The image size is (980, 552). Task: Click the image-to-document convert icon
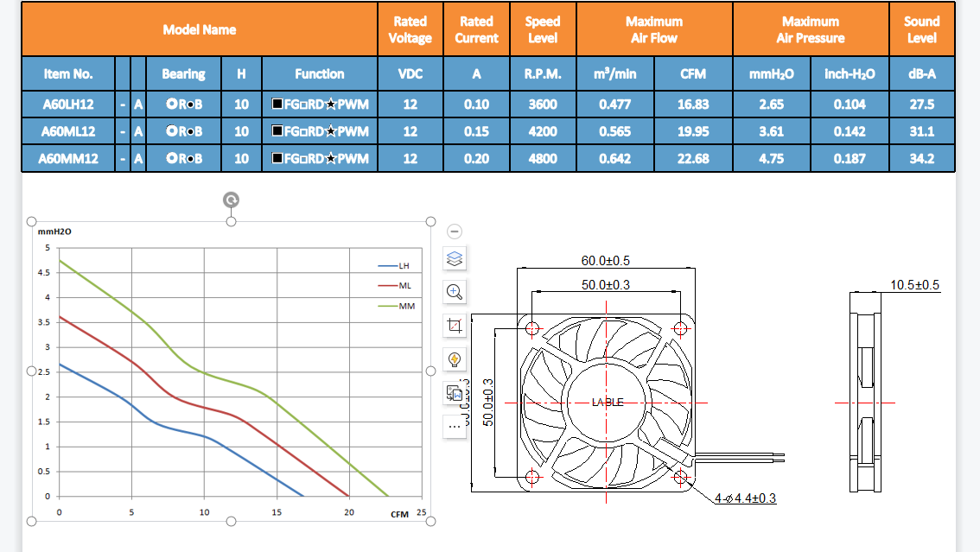pos(455,393)
